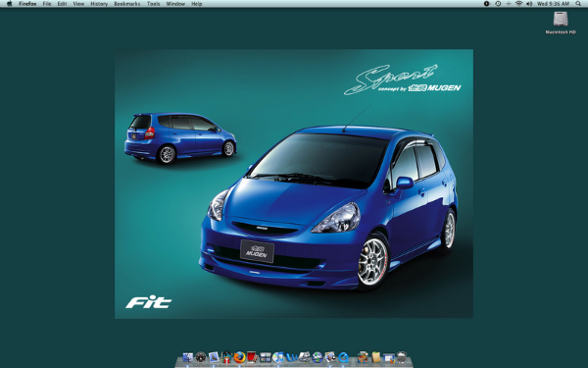The image size is (588, 368).
Task: Open the silver scanner-like Dock icon
Action: (x=304, y=357)
